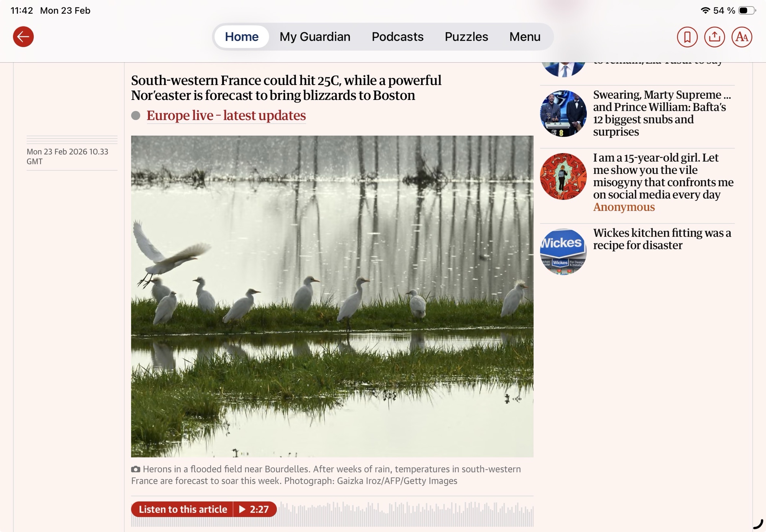Screen dimensions: 766x532
Task: Go to the Podcasts tab
Action: pyautogui.click(x=398, y=37)
